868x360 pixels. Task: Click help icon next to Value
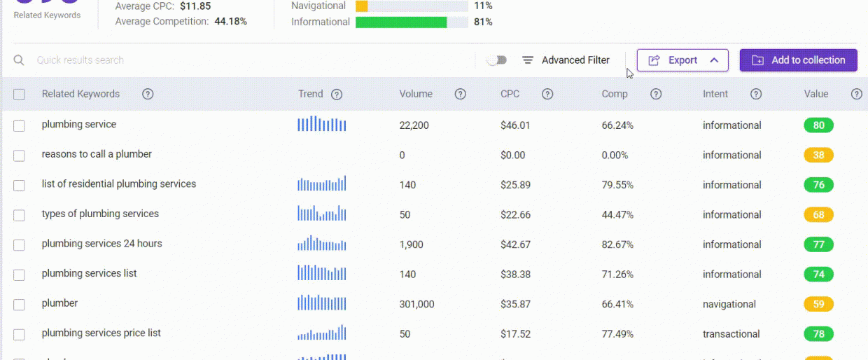857,94
